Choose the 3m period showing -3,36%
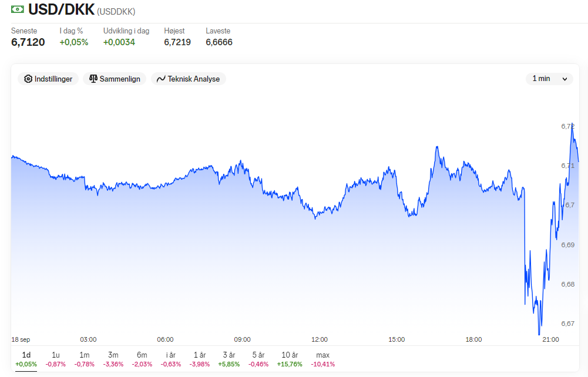This screenshot has width=588, height=377. click(113, 359)
